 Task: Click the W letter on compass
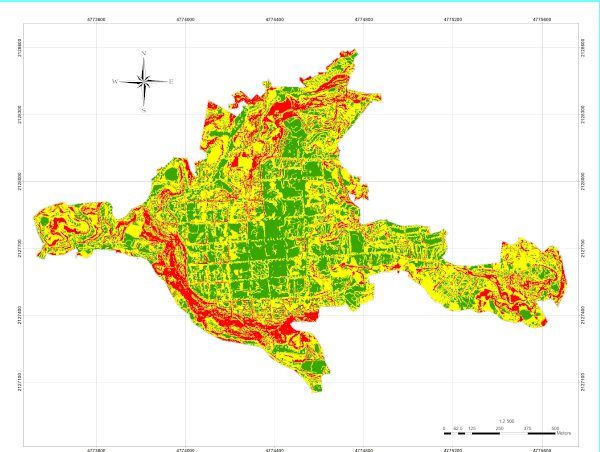click(114, 81)
